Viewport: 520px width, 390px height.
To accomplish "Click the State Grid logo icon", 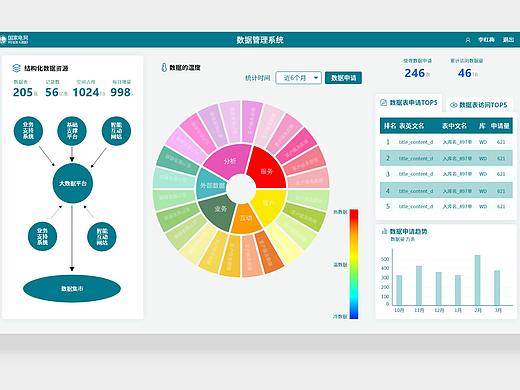I will coord(3,40).
